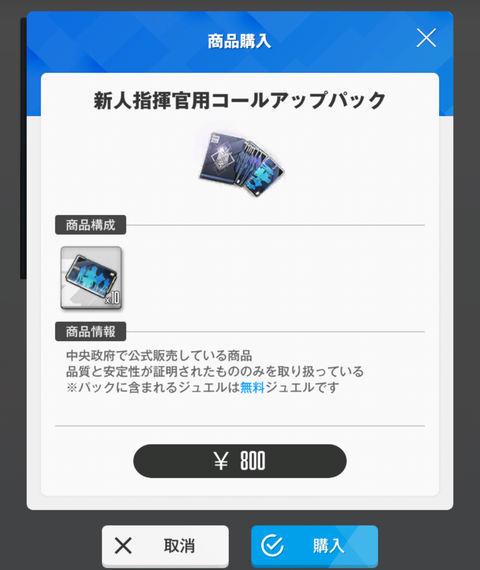This screenshot has height=570, width=480.
Task: Click the 新人指揮官用コールアップパック pack name
Action: tap(240, 100)
